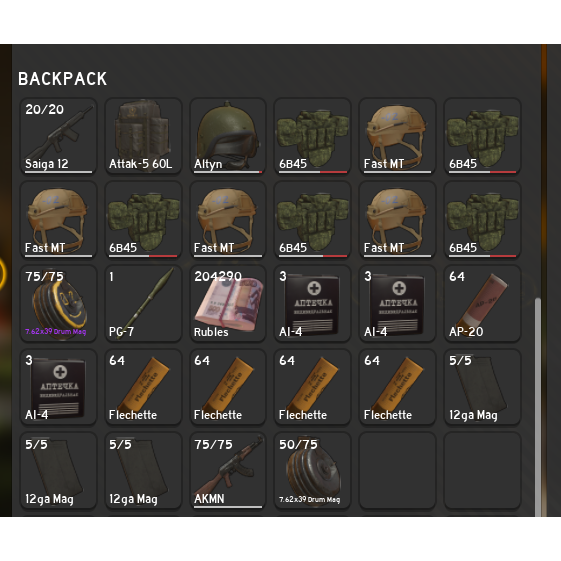Viewport: 561px width, 561px height.
Task: Select the first 12ga Mag in bottom row
Action: (58, 471)
